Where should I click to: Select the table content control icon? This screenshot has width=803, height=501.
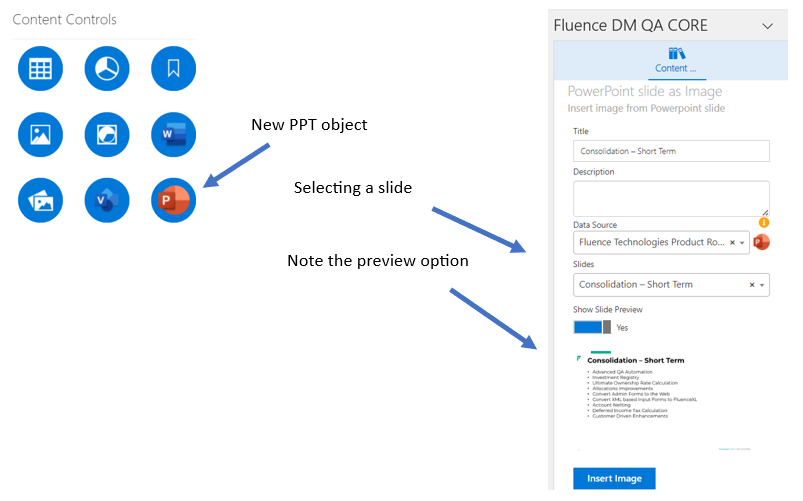[x=40, y=69]
